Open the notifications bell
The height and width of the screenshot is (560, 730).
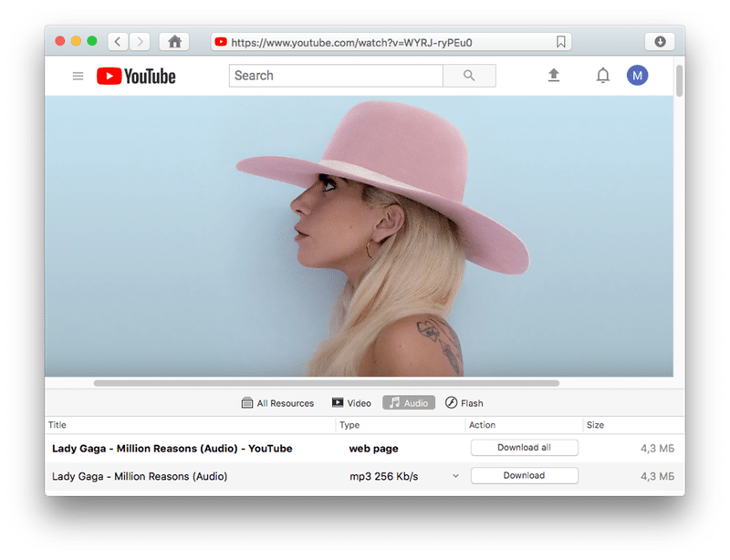[x=602, y=76]
